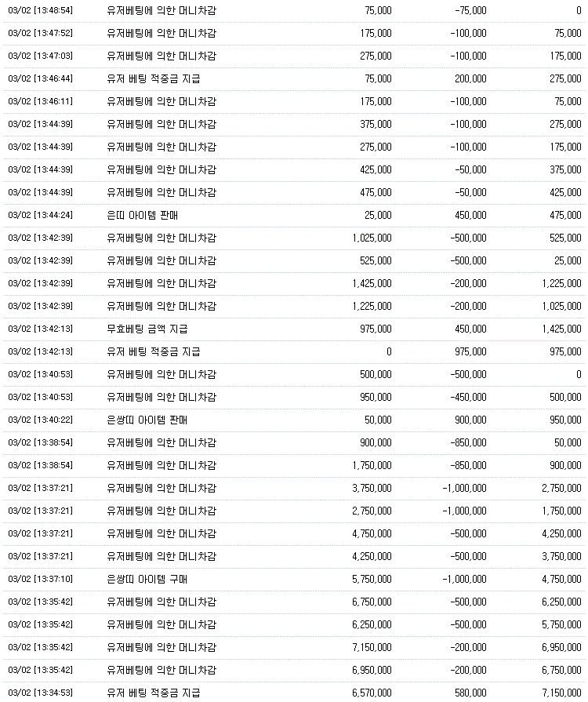Select the 13:40:22 timestamp

[40, 420]
